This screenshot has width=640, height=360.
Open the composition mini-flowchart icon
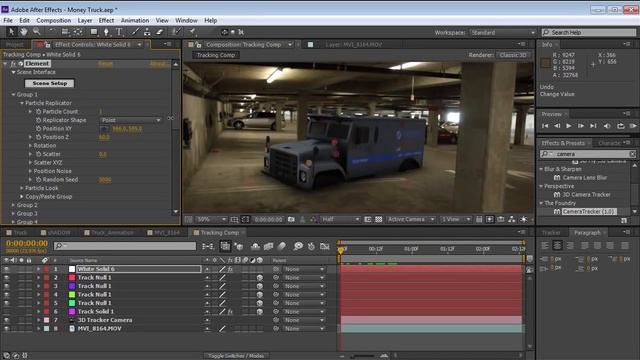pos(208,246)
